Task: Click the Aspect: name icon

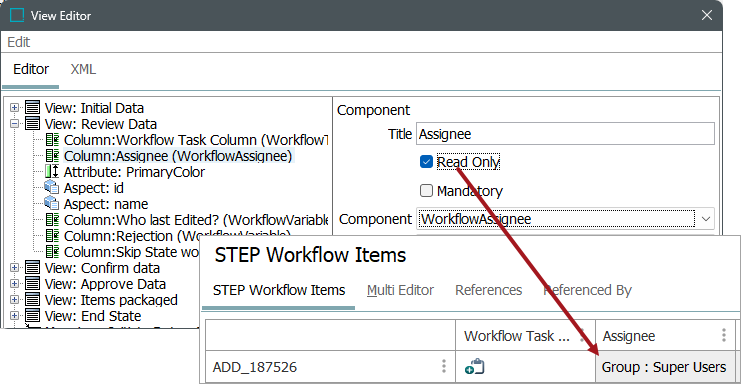Action: tap(52, 204)
